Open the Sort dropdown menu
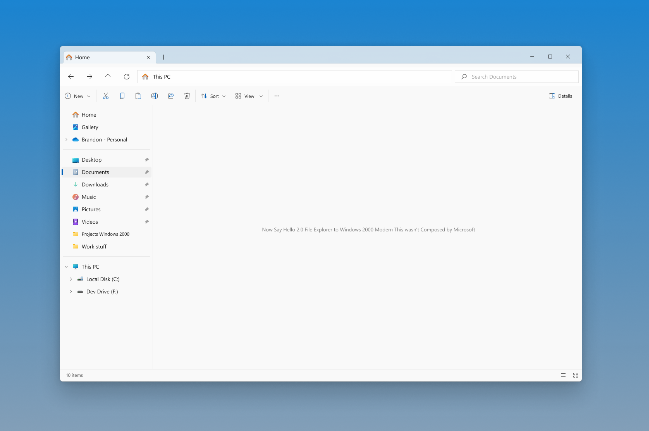The width and height of the screenshot is (649, 431). click(214, 96)
